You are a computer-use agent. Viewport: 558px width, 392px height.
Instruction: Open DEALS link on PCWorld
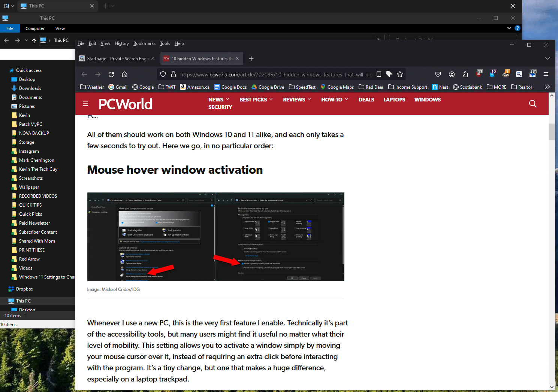(366, 100)
